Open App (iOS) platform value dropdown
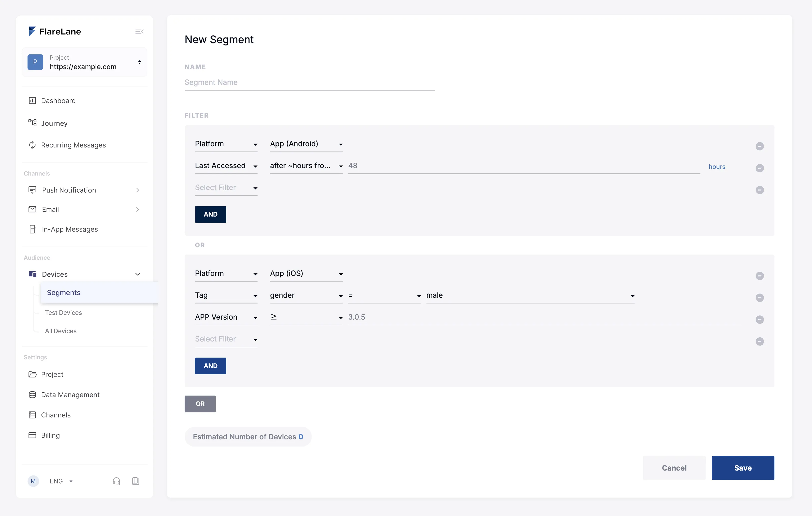The height and width of the screenshot is (516, 812). [306, 274]
